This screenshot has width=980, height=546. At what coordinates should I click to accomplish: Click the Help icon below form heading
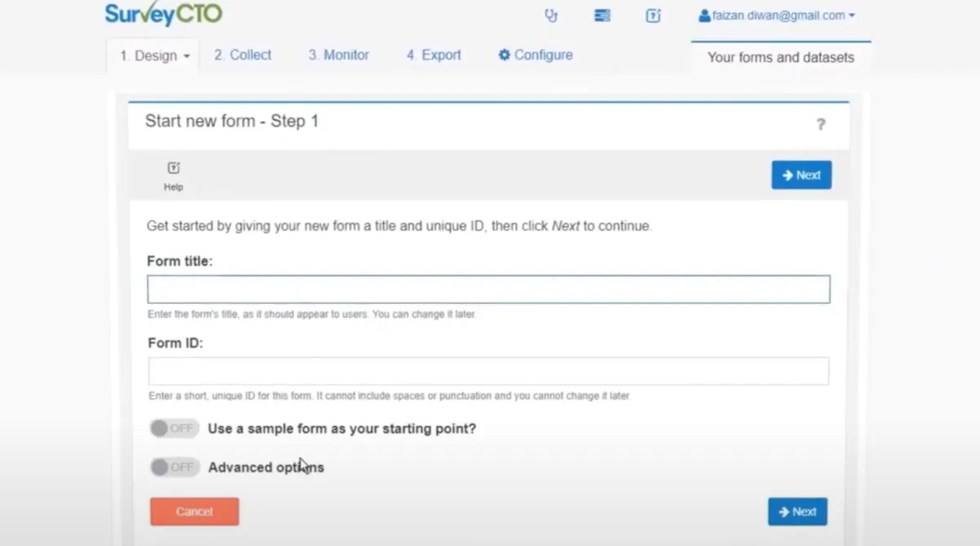(x=173, y=176)
